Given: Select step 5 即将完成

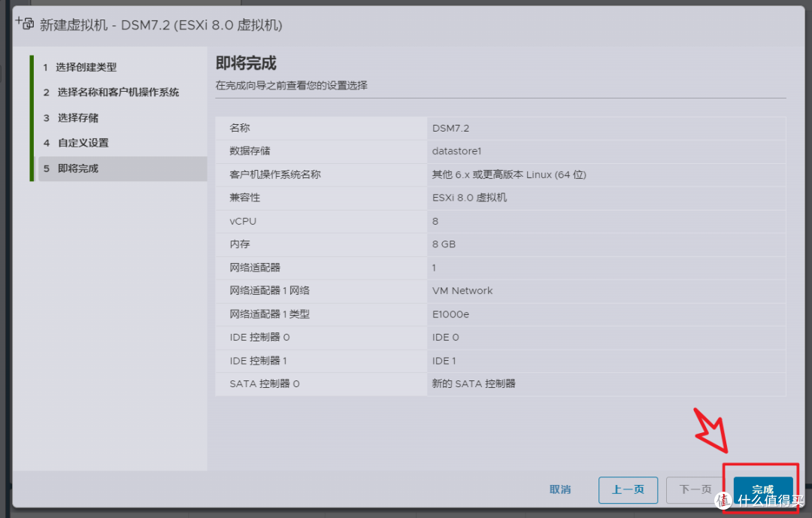Looking at the screenshot, I should (x=123, y=168).
